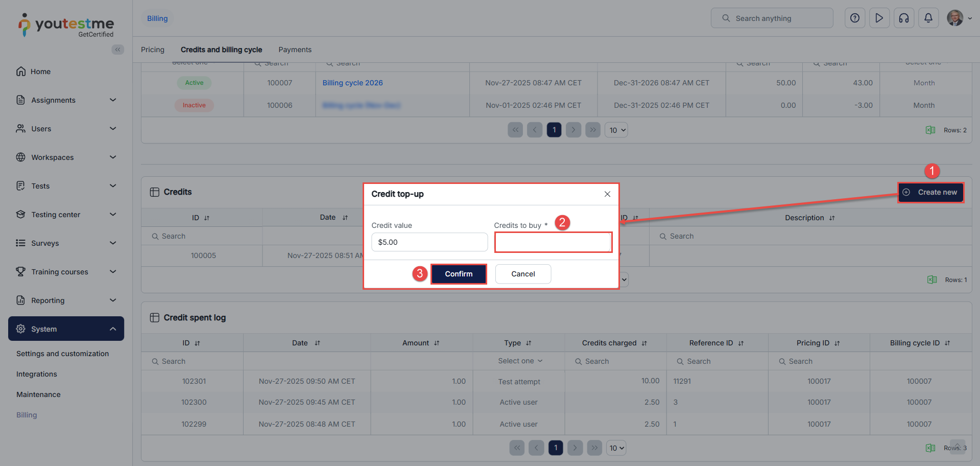Click the headset support icon

pos(903,18)
